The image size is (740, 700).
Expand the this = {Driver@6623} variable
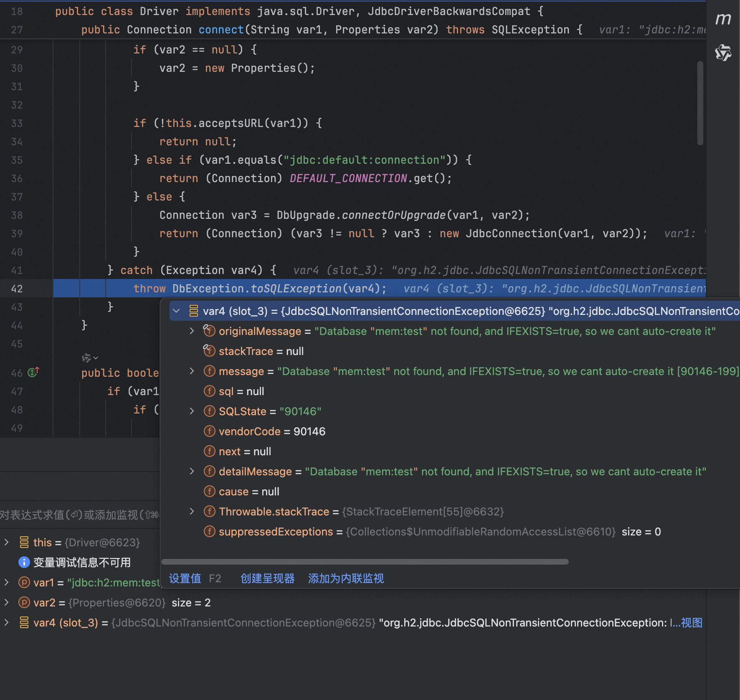(x=6, y=542)
